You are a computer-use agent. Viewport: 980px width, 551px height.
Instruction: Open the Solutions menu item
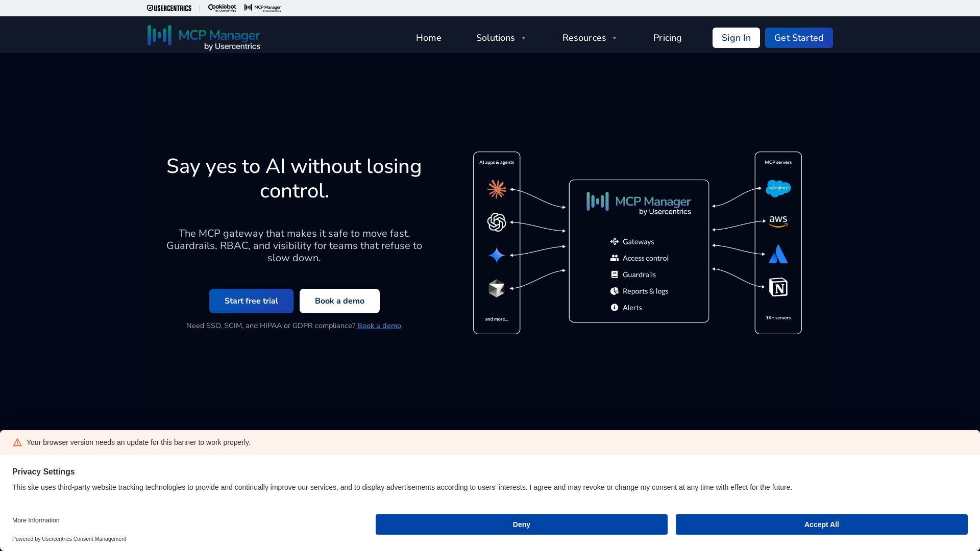(496, 38)
